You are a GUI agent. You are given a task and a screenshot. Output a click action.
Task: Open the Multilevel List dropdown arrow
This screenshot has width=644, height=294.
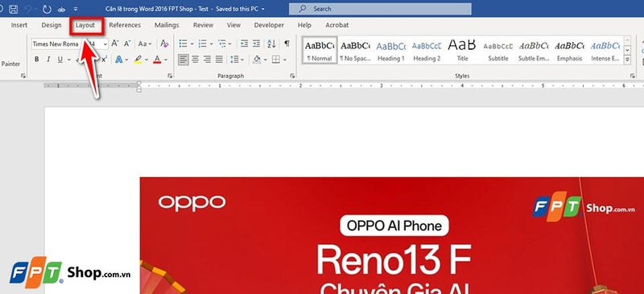(230, 43)
